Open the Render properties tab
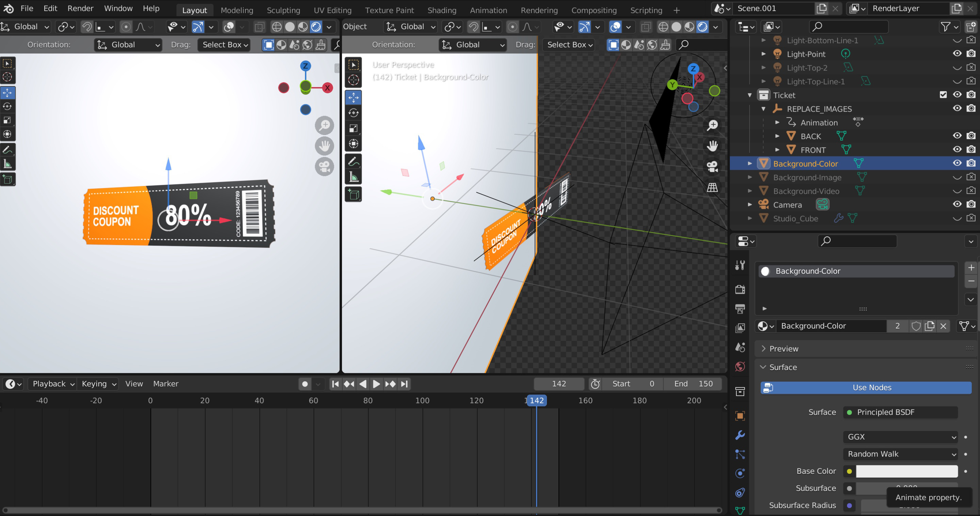Image resolution: width=980 pixels, height=516 pixels. (740, 289)
